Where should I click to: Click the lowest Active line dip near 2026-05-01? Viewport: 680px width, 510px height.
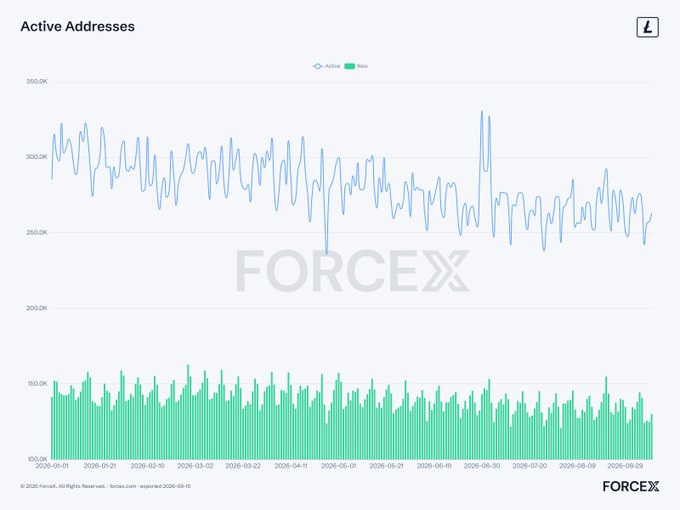click(x=327, y=253)
